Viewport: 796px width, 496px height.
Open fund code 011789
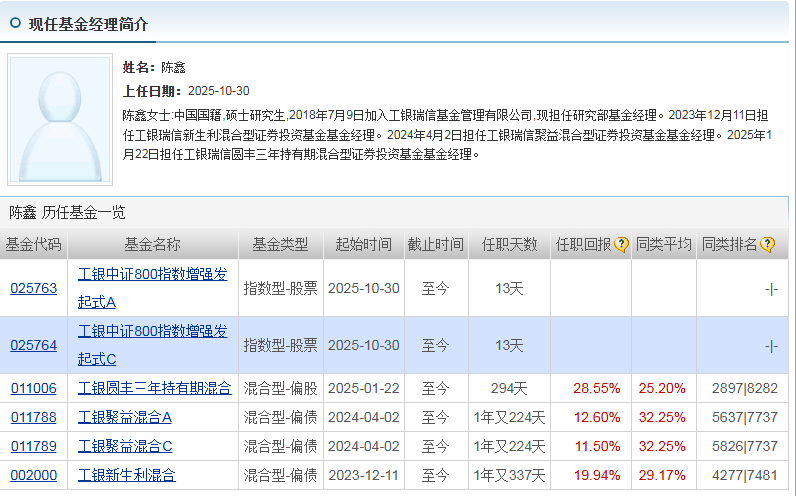pos(34,446)
